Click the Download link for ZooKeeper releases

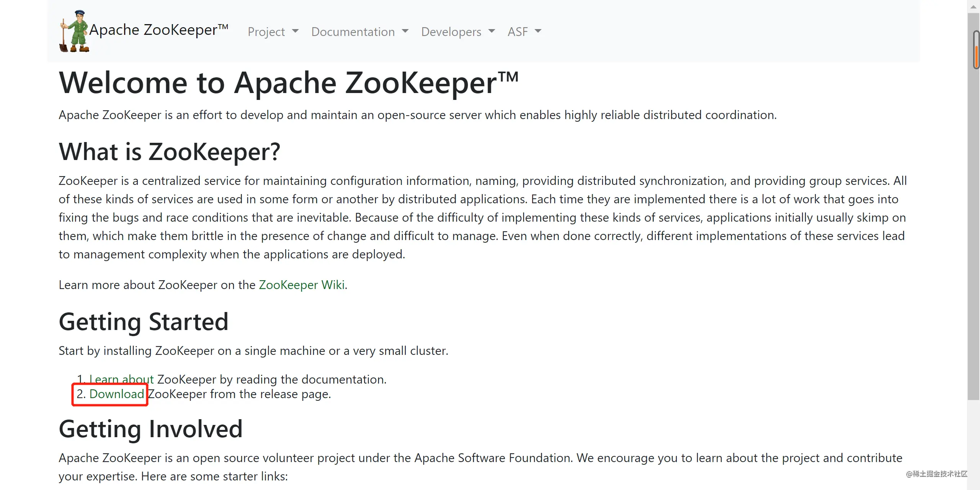pos(116,394)
